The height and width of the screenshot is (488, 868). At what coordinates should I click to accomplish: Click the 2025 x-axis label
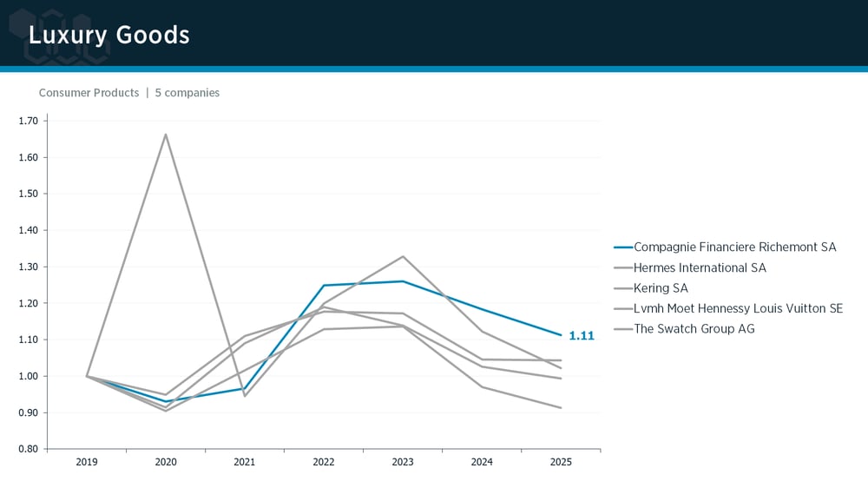[561, 462]
